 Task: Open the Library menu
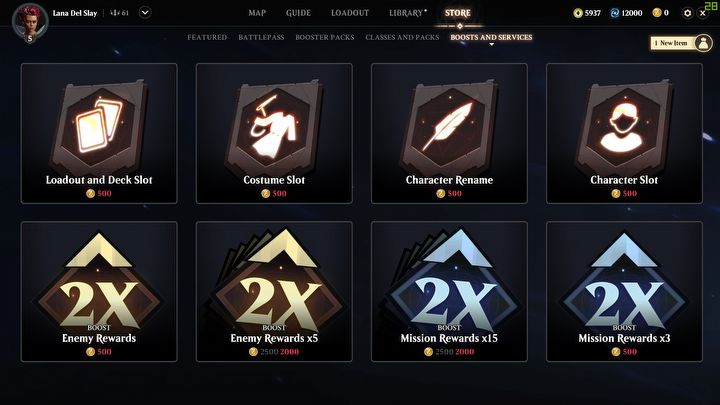(407, 13)
